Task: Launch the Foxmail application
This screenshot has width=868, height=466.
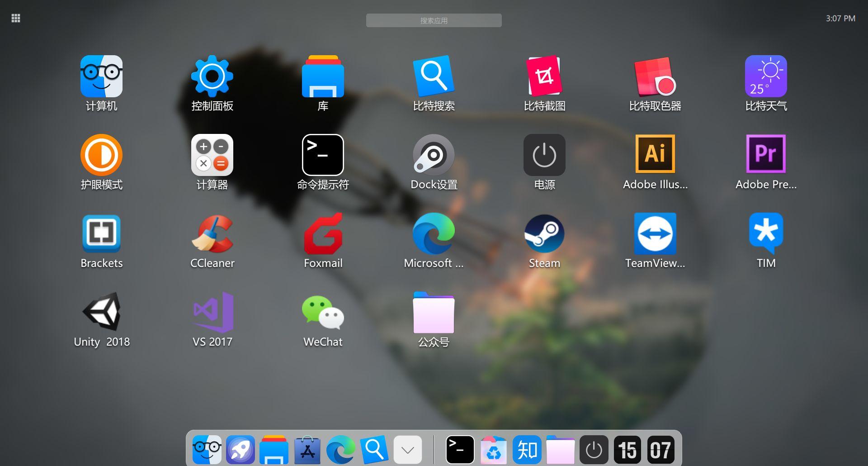Action: pos(323,233)
